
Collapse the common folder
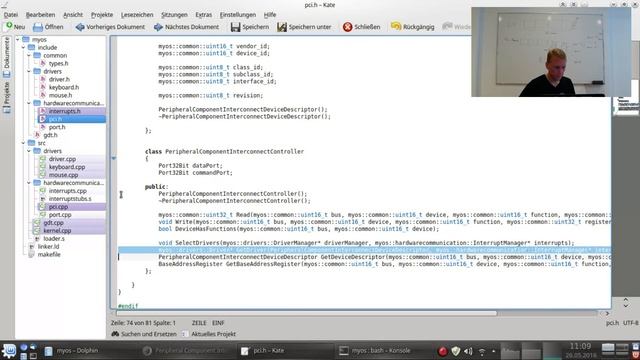click(29, 56)
